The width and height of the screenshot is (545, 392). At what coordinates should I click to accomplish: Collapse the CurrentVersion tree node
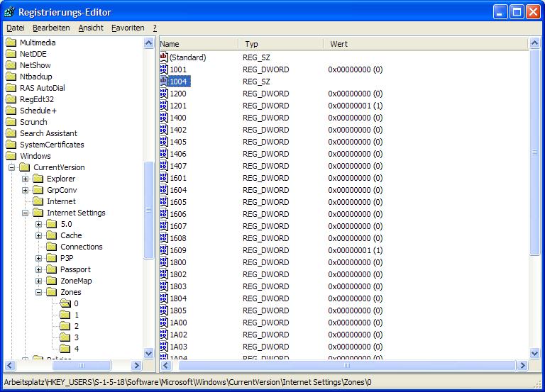pyautogui.click(x=12, y=167)
